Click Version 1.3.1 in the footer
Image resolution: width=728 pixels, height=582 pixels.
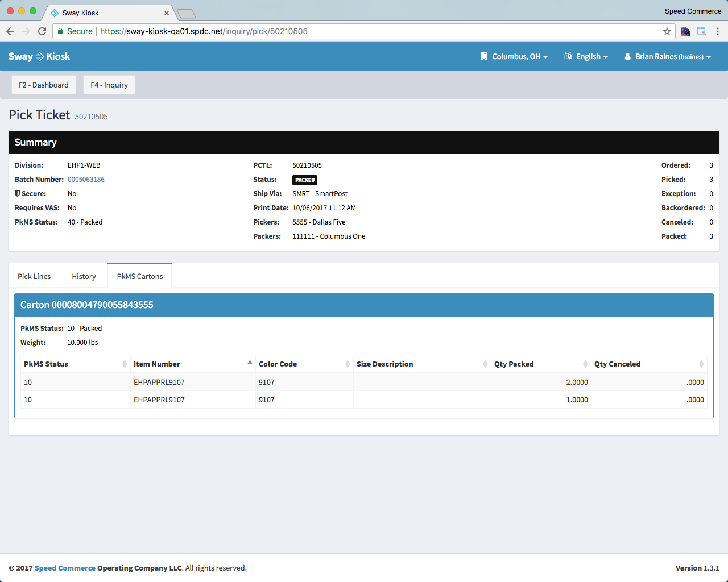click(697, 568)
